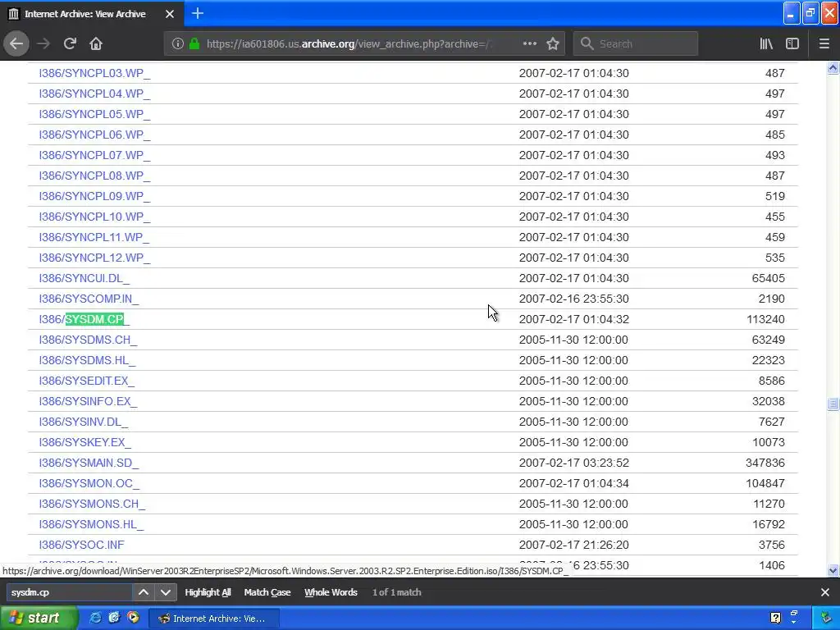Open I386/SYSMON.OC_ link

(89, 483)
